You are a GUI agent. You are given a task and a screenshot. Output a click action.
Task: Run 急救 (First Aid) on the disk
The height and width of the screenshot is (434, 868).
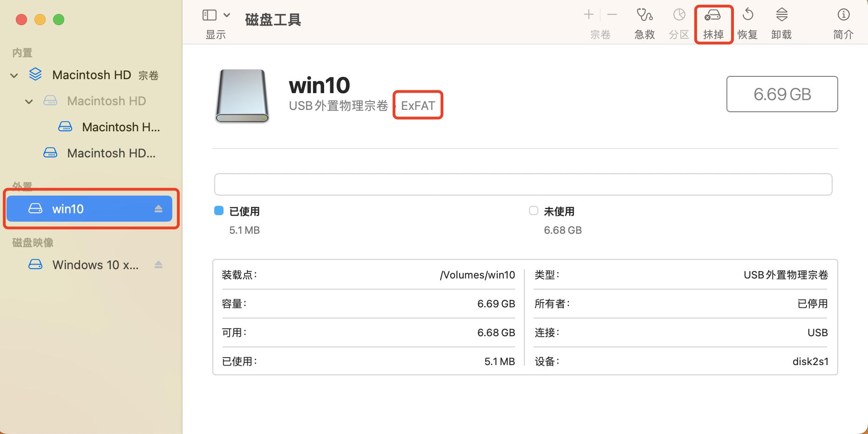[x=644, y=21]
